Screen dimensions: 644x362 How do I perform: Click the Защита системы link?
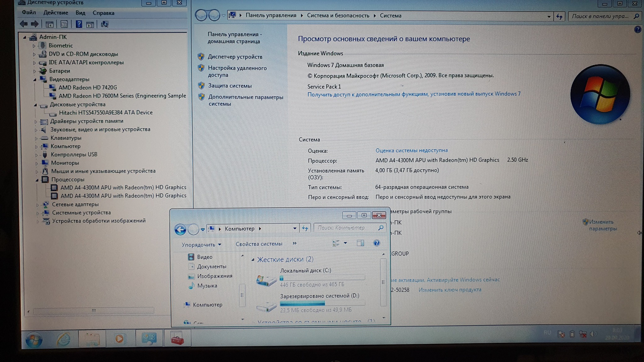click(230, 86)
